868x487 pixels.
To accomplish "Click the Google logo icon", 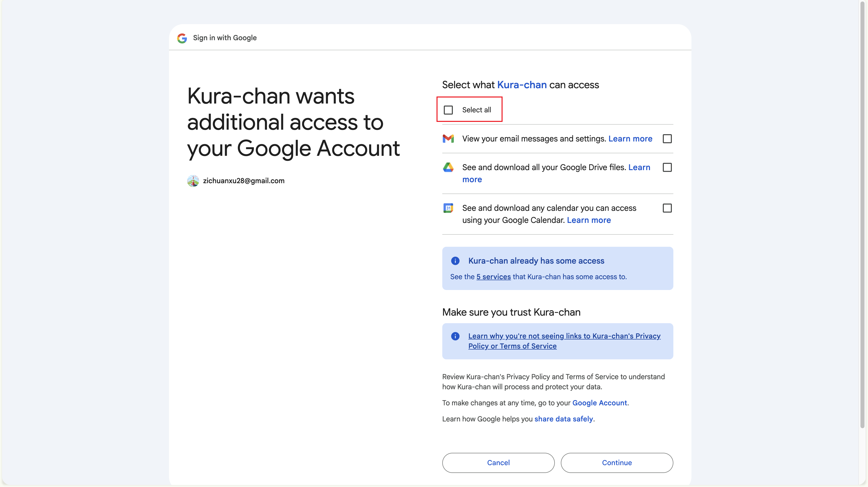I will click(x=182, y=38).
